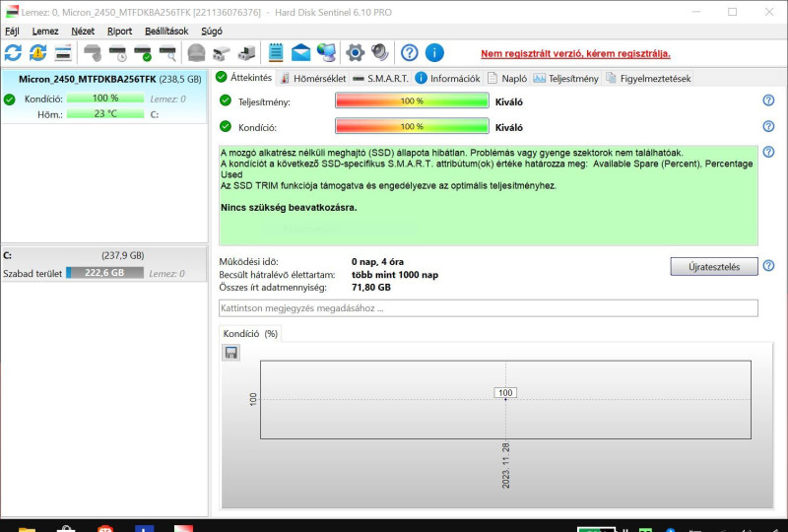This screenshot has height=532, width=788.
Task: Click help icon next to Újratesztelés button
Action: point(768,265)
